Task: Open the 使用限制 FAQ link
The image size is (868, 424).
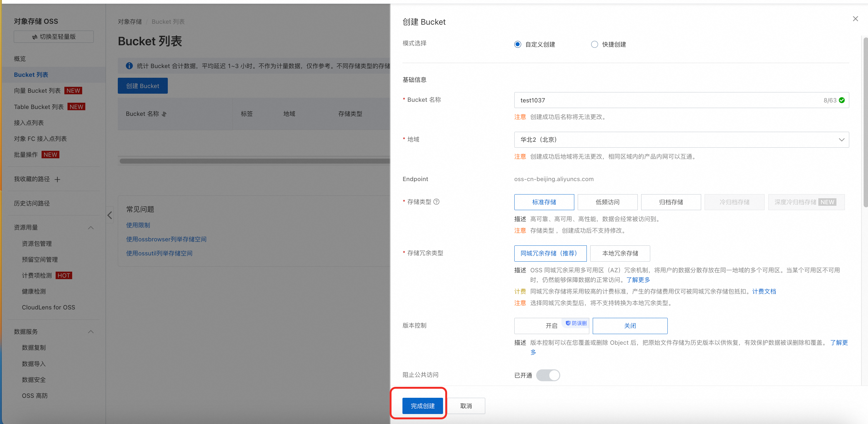Action: (138, 225)
